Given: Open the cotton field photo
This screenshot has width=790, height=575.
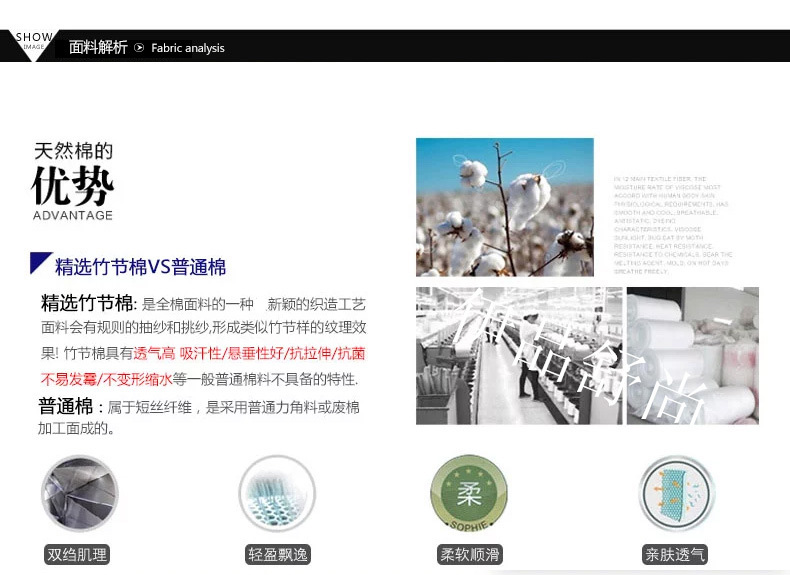Looking at the screenshot, I should coord(504,207).
